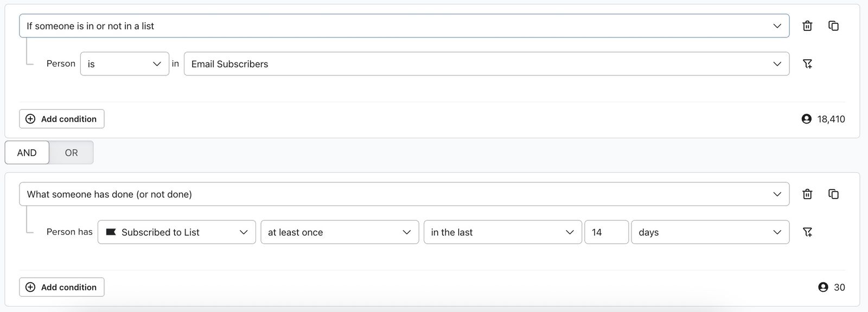Add condition to the Subscribed to List group
This screenshot has width=868, height=312.
pyautogui.click(x=62, y=287)
